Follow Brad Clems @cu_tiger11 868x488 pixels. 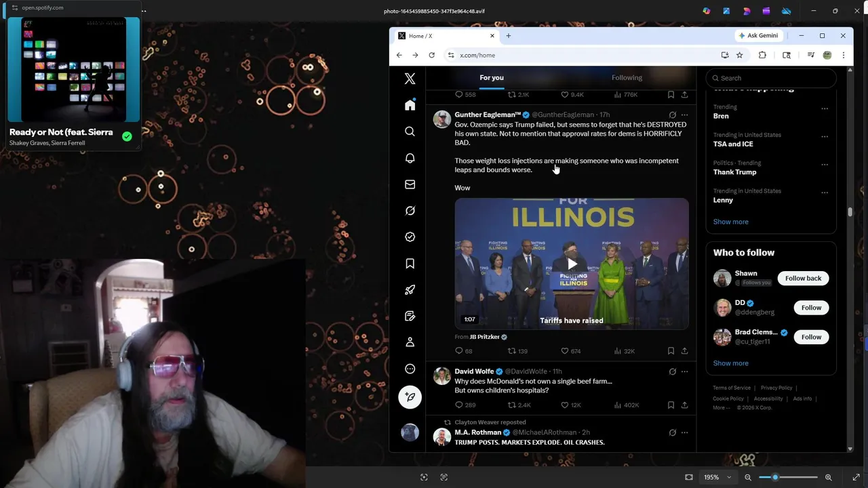[811, 337]
